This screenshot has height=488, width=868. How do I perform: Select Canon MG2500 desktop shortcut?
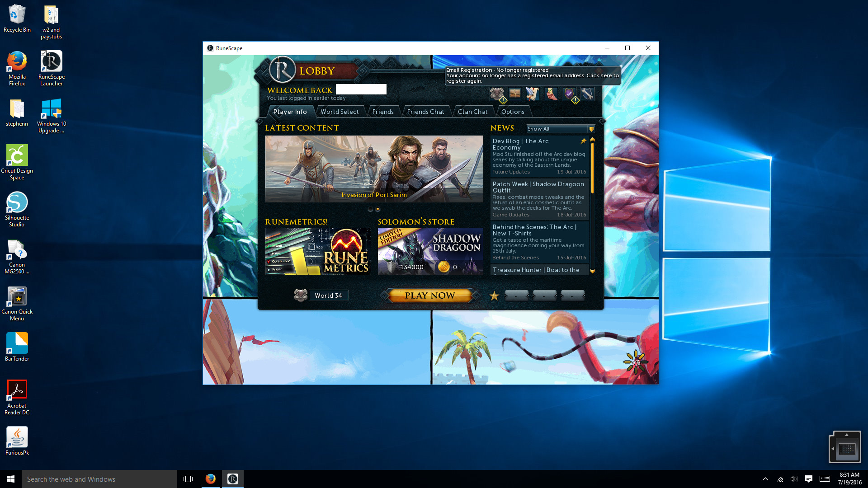click(17, 257)
